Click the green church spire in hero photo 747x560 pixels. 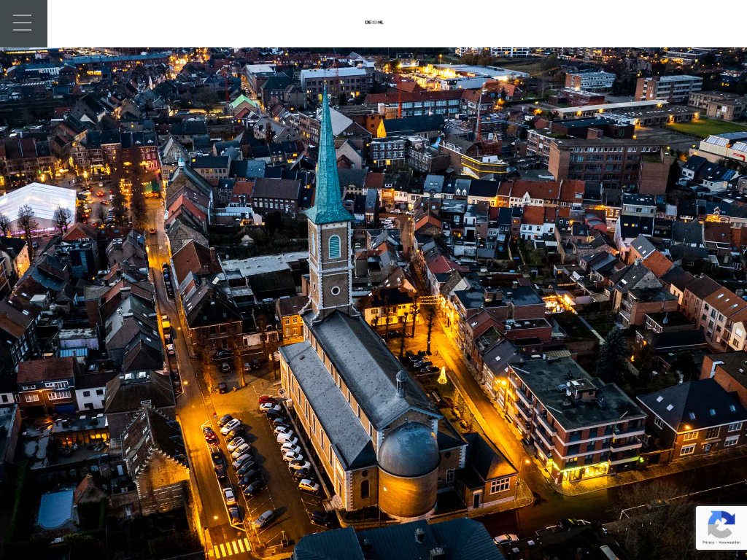[x=327, y=168]
